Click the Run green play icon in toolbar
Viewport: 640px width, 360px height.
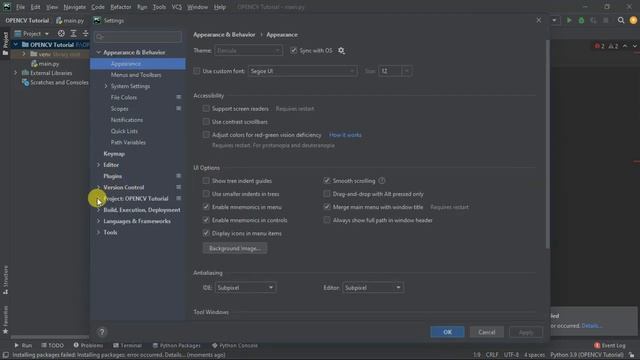pyautogui.click(x=569, y=20)
